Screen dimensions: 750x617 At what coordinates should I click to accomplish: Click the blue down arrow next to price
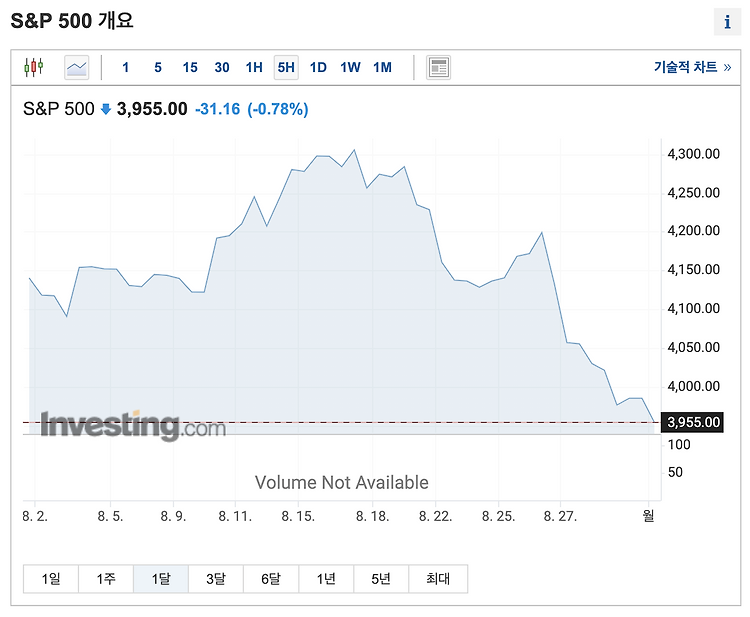tap(106, 110)
